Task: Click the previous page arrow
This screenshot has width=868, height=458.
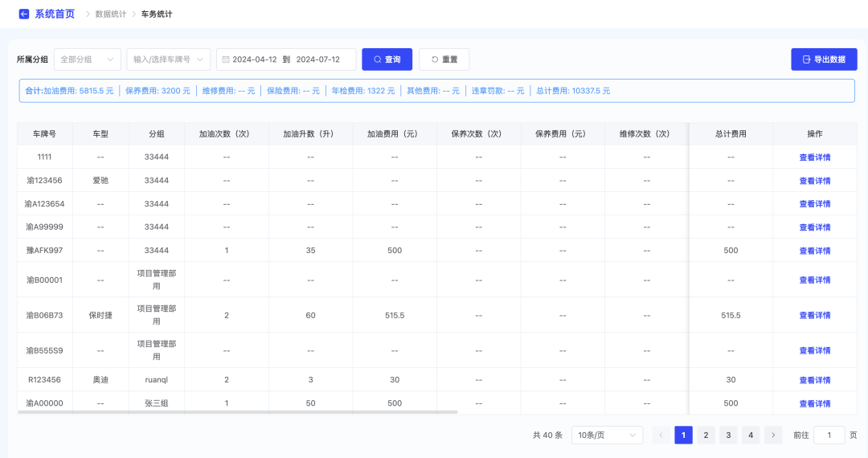Action: [x=661, y=436]
